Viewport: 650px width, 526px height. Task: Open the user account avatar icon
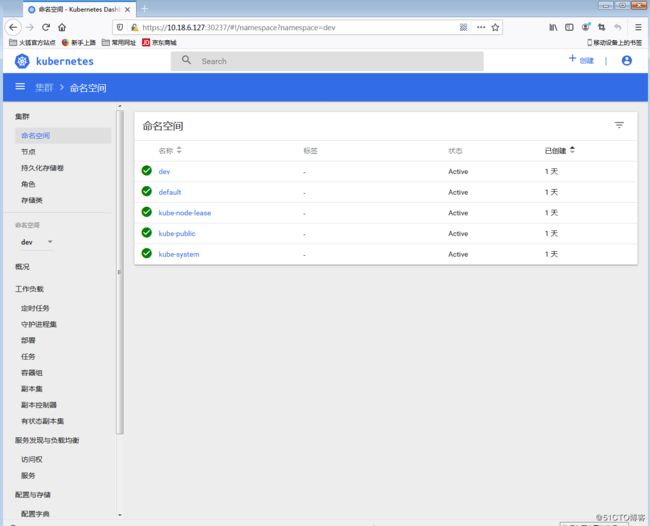(x=626, y=61)
